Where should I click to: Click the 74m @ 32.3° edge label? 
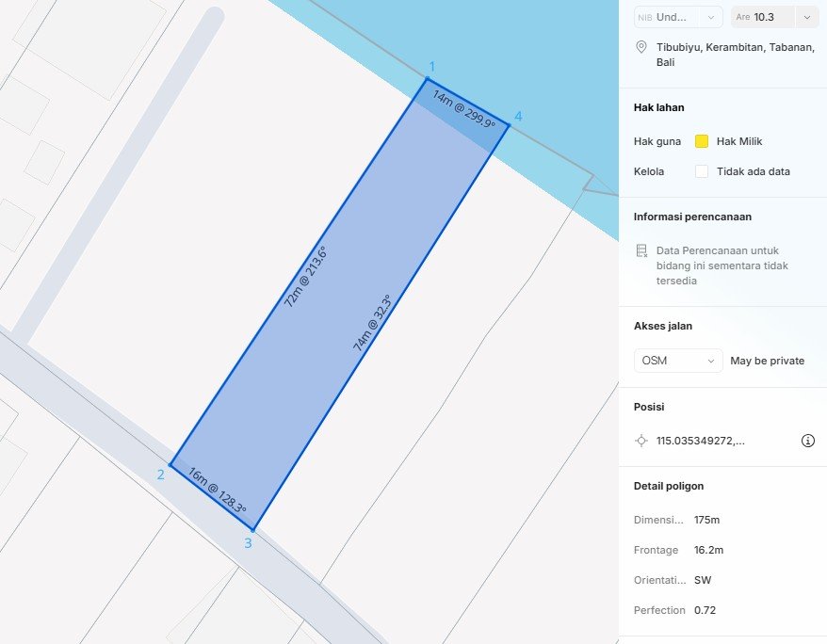pos(371,323)
